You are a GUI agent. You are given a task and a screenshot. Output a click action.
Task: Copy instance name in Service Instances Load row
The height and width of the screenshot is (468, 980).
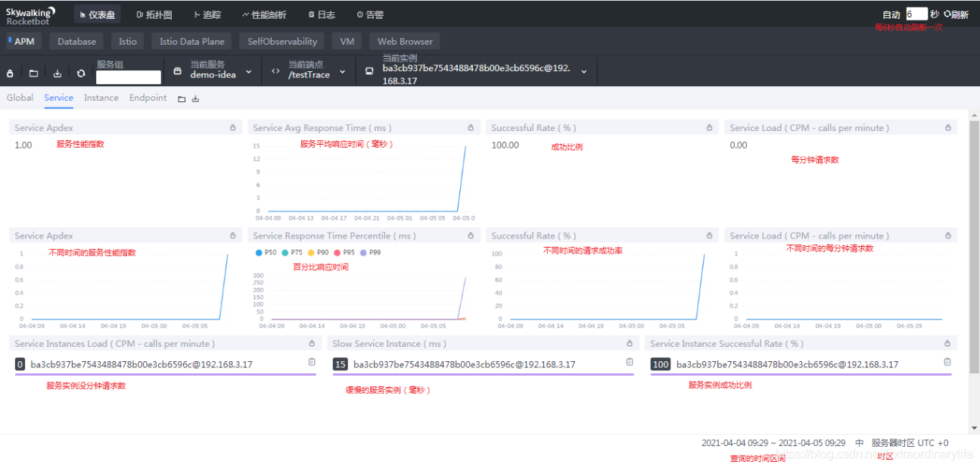pyautogui.click(x=312, y=363)
